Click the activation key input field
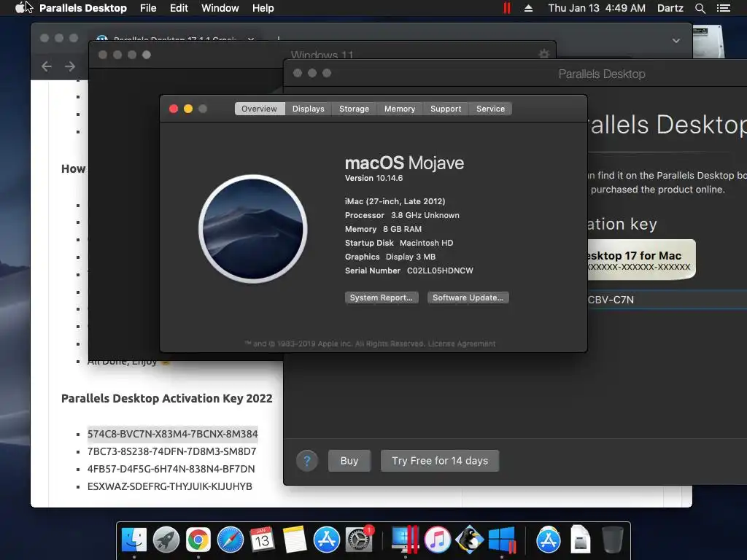Image resolution: width=747 pixels, height=560 pixels. [x=667, y=300]
